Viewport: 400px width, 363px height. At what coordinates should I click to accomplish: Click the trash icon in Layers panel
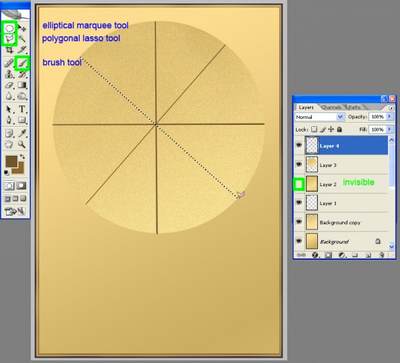click(x=382, y=255)
